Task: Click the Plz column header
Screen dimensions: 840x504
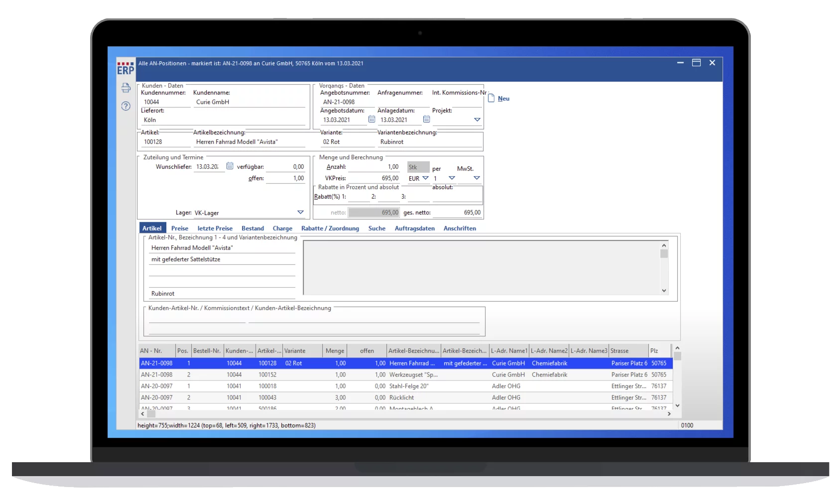Action: 659,351
